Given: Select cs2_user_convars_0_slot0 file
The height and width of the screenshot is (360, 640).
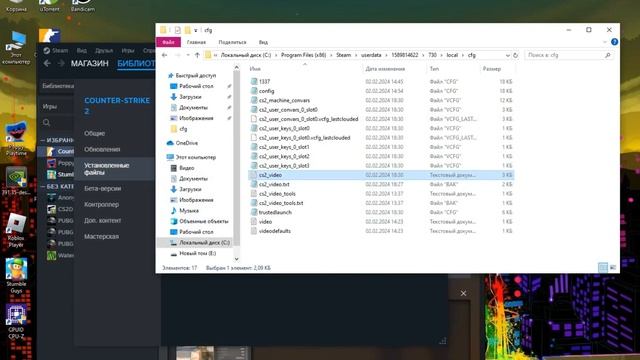Looking at the screenshot, I should coord(288,110).
